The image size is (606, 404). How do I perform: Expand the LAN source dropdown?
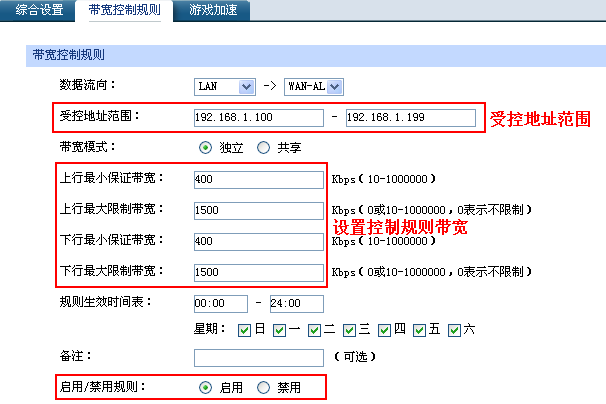(x=225, y=87)
